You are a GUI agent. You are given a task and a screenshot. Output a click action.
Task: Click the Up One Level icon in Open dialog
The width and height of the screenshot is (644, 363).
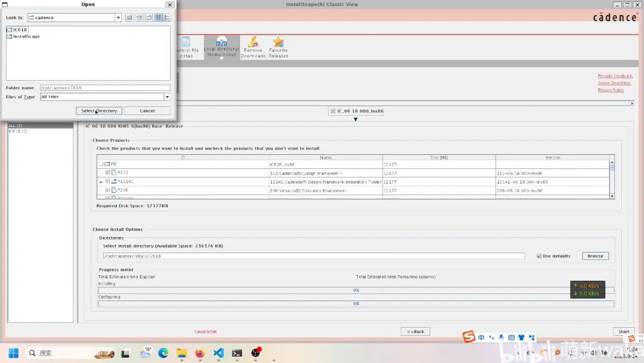pos(129,18)
